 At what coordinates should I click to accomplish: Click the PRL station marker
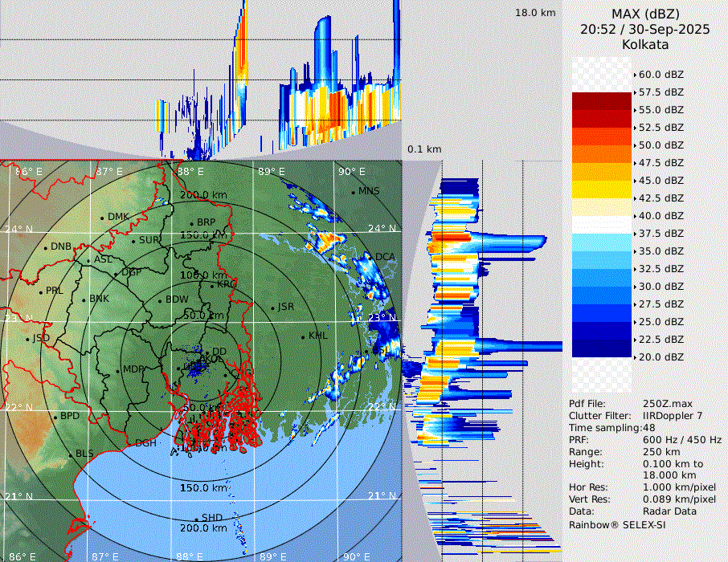point(40,291)
